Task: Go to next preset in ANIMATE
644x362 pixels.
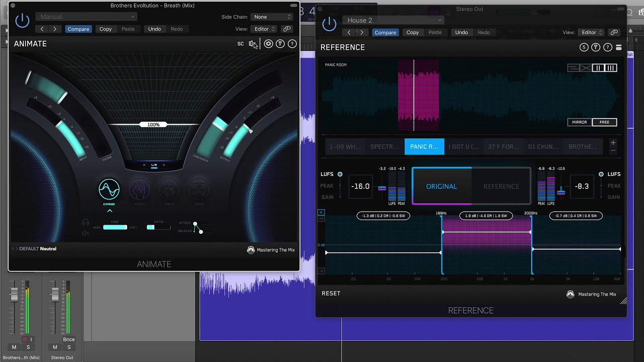Action: (54, 29)
